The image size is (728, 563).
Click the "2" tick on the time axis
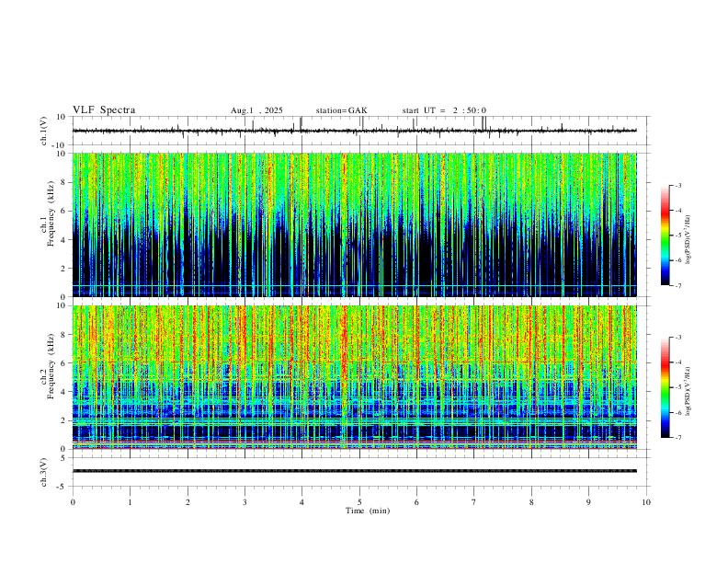point(188,502)
